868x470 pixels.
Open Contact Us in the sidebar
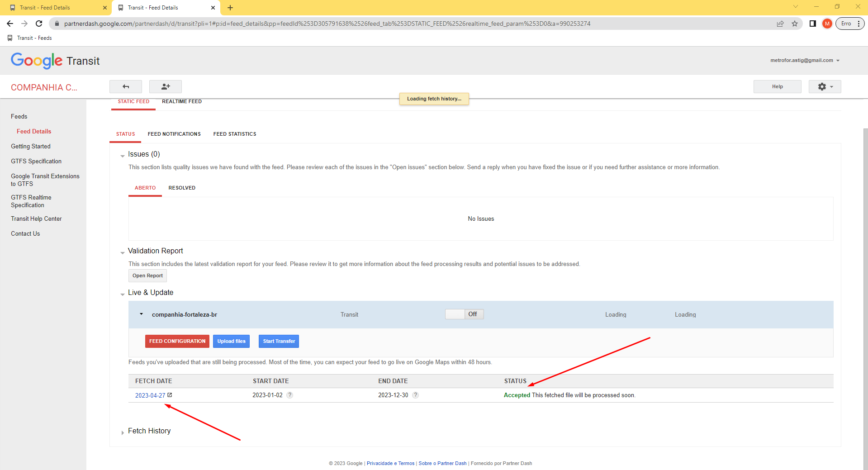pos(25,233)
